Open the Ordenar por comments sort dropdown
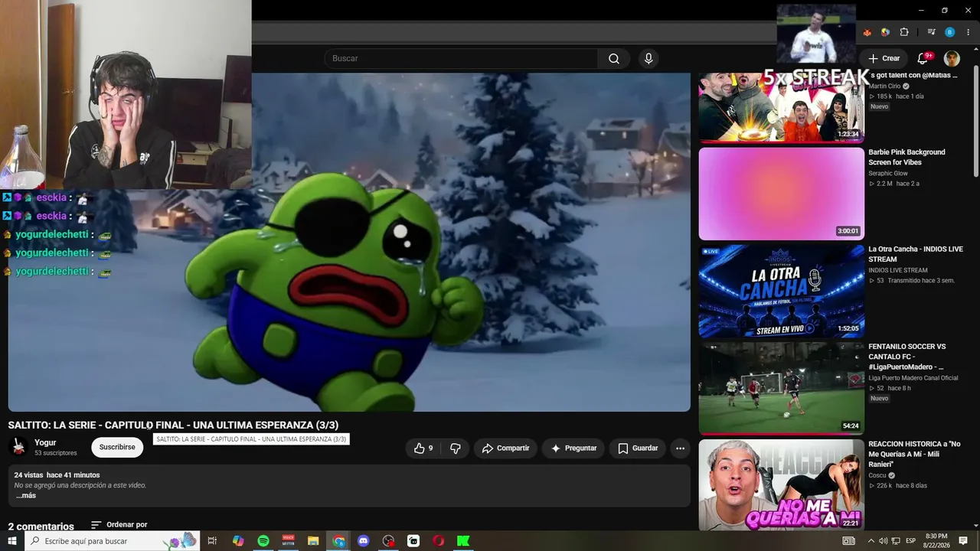This screenshot has height=551, width=980. click(x=119, y=525)
